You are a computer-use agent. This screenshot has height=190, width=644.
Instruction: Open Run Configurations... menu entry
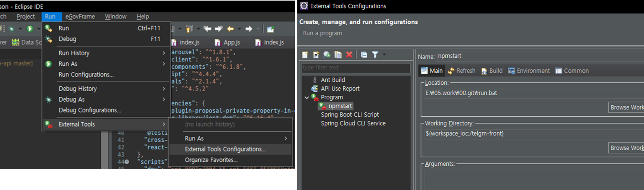coord(106,75)
